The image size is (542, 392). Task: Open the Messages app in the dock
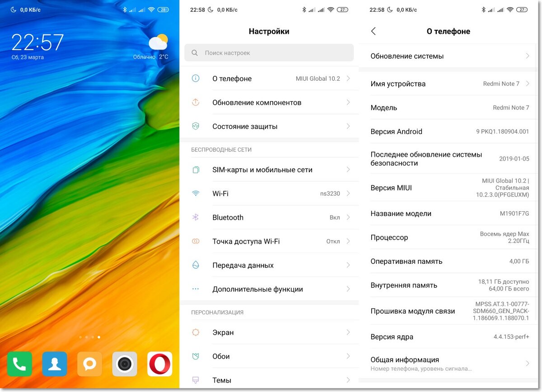coord(89,364)
